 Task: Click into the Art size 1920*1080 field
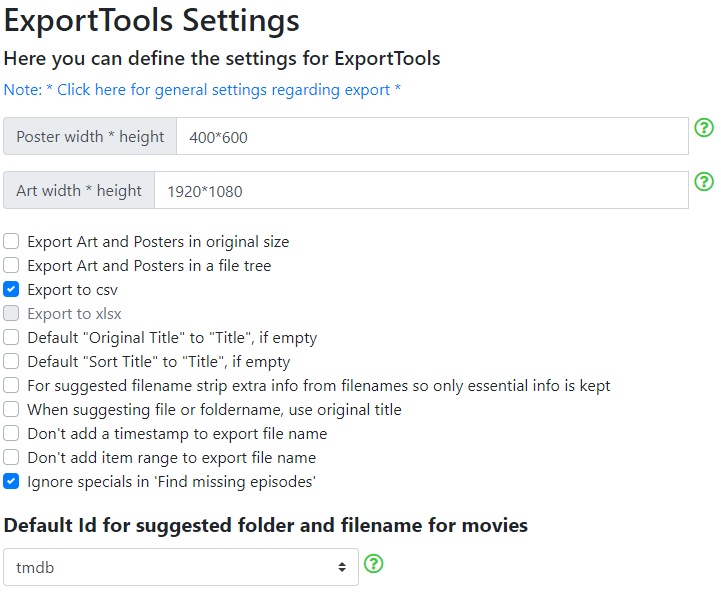[421, 190]
